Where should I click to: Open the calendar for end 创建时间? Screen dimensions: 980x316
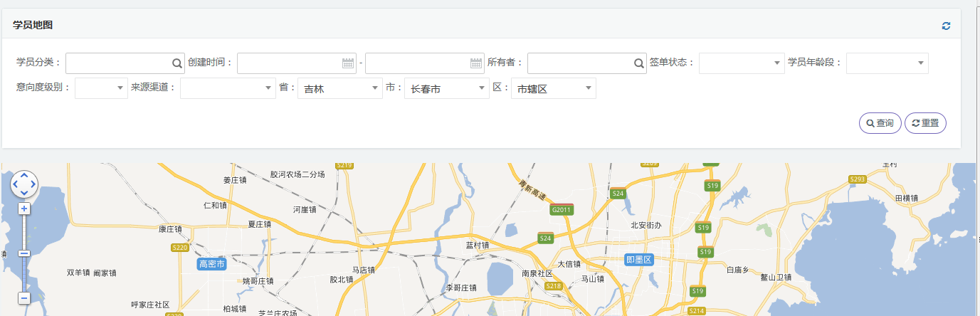[476, 63]
